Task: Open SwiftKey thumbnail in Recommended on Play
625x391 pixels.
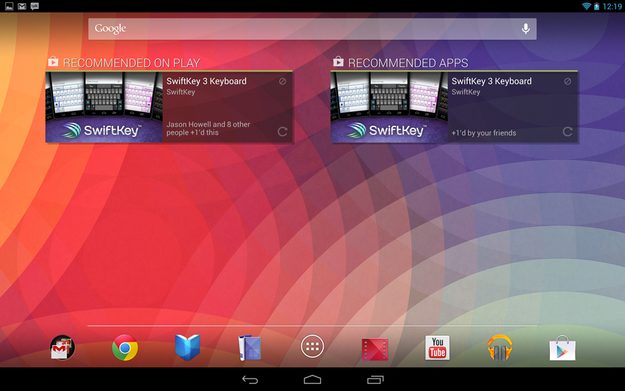Action: (104, 107)
